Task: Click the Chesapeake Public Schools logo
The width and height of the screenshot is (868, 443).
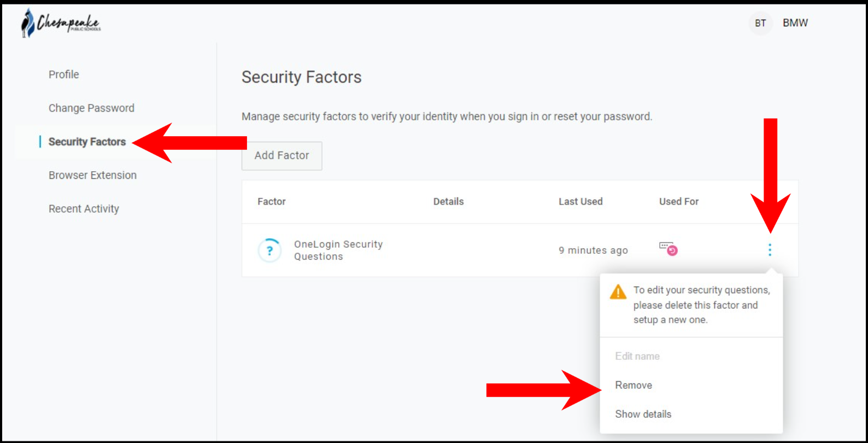Action: (x=59, y=23)
